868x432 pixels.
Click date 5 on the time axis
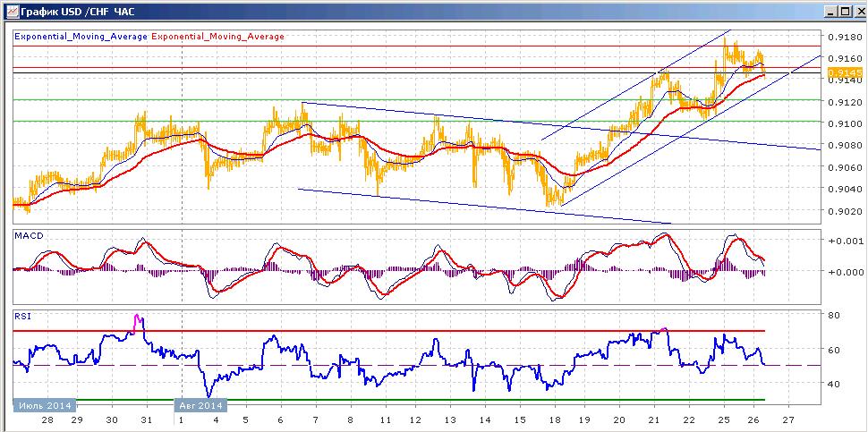[245, 420]
